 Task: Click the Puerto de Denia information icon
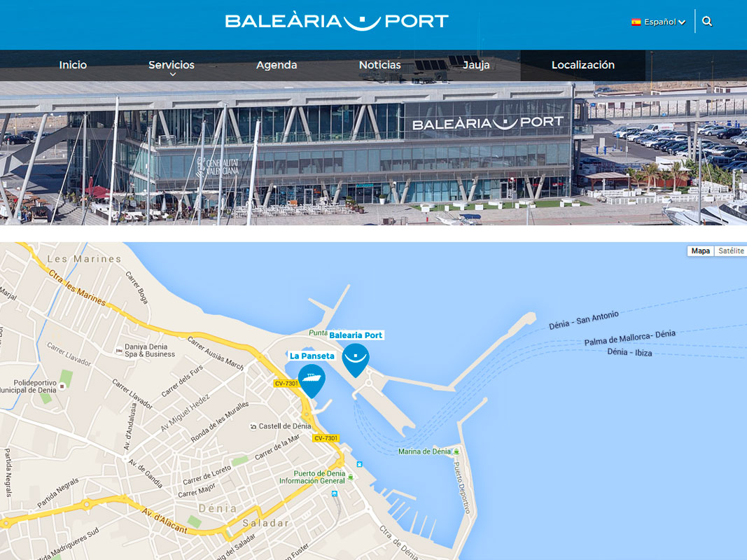click(x=351, y=477)
